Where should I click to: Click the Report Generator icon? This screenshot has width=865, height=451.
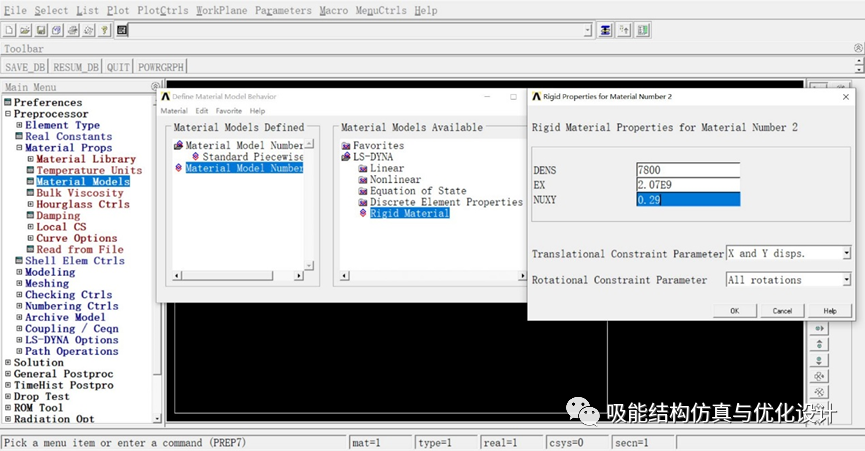[x=88, y=30]
